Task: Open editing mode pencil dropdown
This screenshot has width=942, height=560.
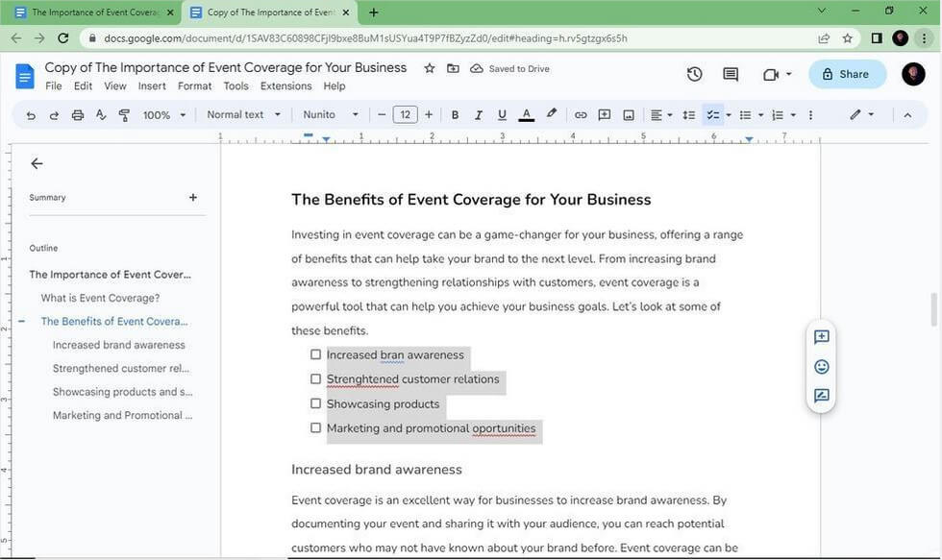Action: [x=861, y=114]
